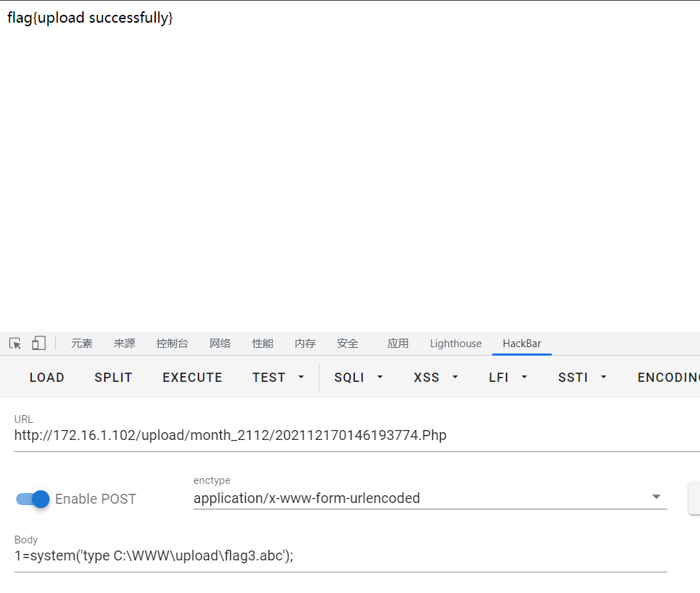This screenshot has width=700, height=593.
Task: Open the TEST dropdown menu
Action: pos(278,378)
